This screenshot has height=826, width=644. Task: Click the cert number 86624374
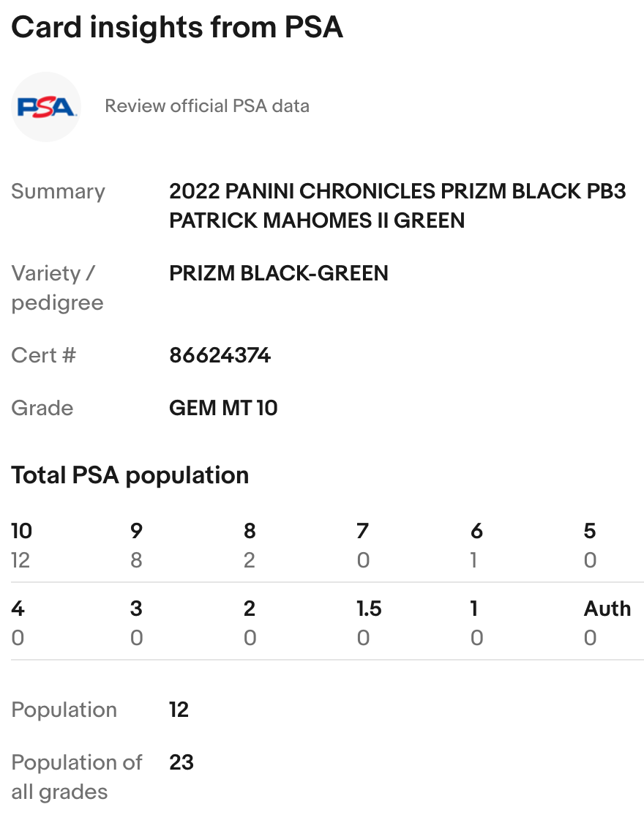tap(220, 356)
